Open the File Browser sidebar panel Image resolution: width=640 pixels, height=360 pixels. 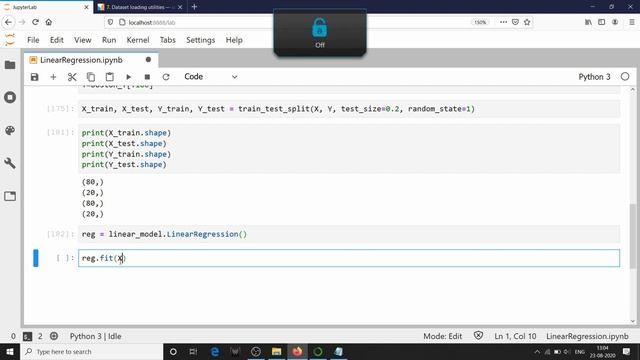pos(10,65)
